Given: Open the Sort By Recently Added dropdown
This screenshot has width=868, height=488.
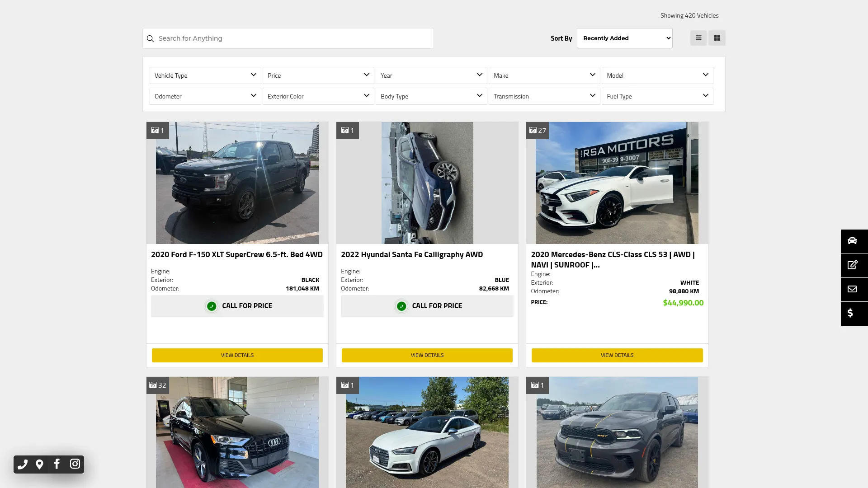Looking at the screenshot, I should click(x=625, y=38).
